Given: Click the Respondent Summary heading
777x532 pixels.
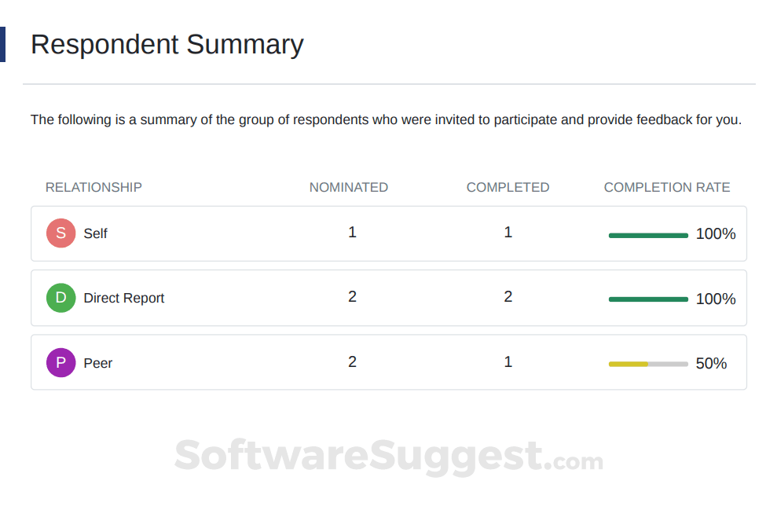Looking at the screenshot, I should [x=167, y=44].
